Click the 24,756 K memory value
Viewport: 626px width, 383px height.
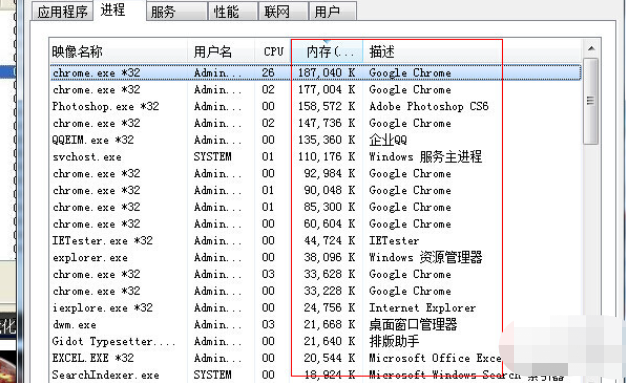click(329, 308)
